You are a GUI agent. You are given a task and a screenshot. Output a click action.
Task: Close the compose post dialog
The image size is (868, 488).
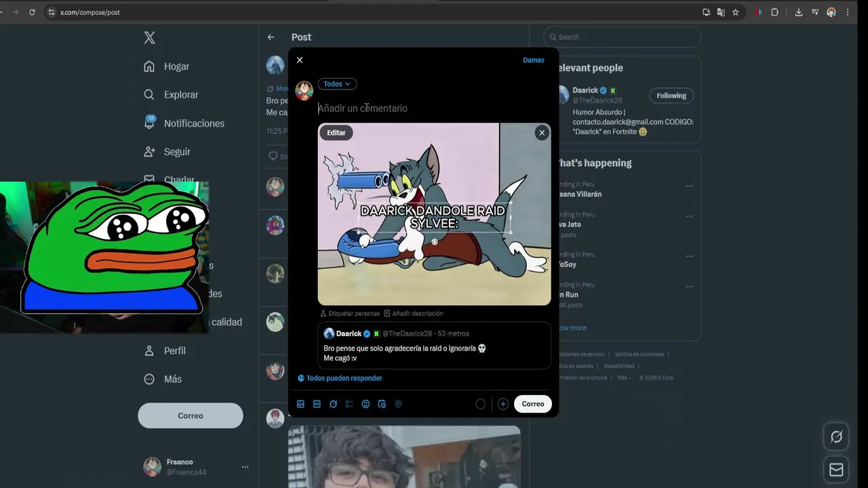point(300,60)
